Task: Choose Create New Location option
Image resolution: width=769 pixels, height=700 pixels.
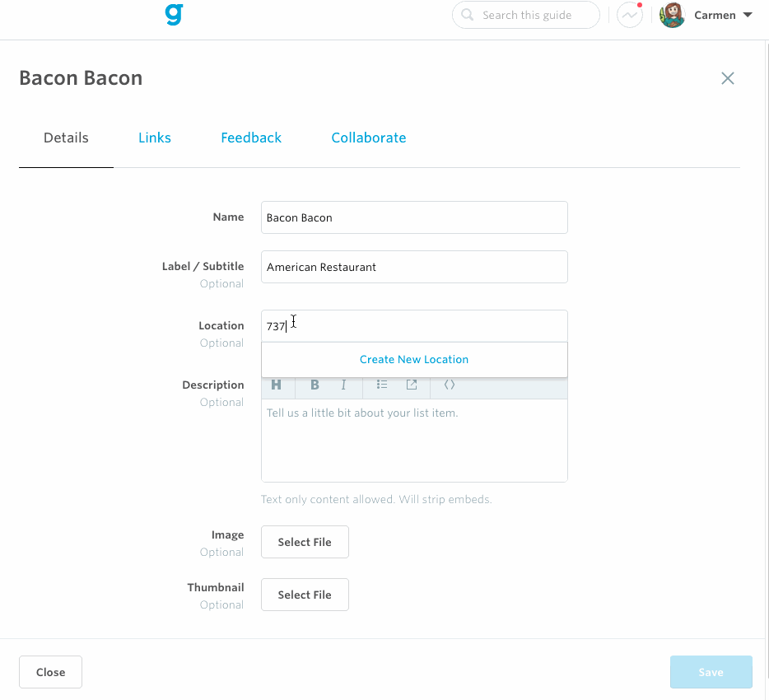Action: click(414, 360)
